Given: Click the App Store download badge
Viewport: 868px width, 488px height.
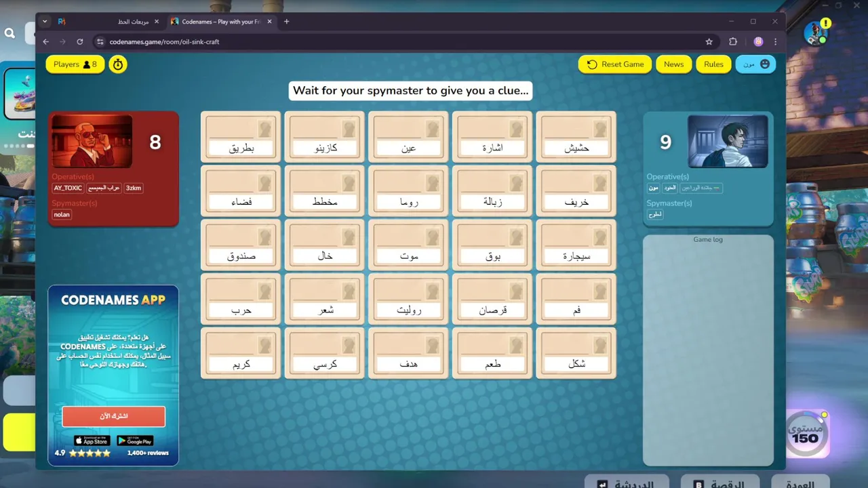Looking at the screenshot, I should tap(92, 441).
